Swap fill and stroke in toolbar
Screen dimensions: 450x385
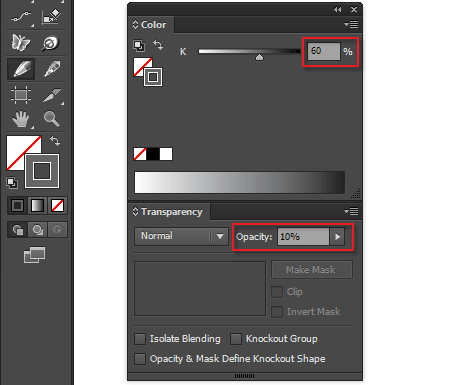[55, 141]
